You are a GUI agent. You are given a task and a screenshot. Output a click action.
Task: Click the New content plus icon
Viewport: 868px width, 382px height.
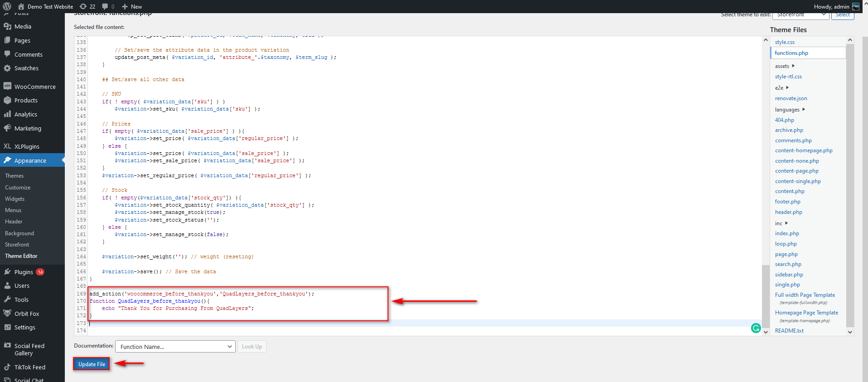point(125,7)
